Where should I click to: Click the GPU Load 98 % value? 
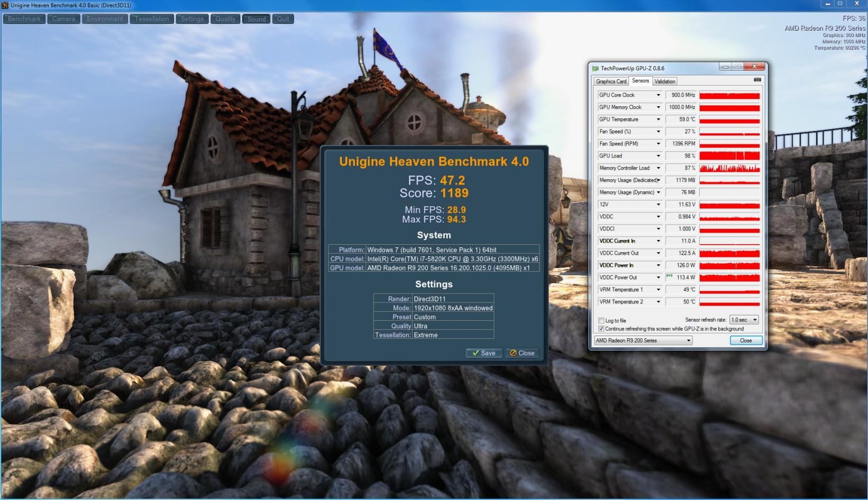[681, 156]
